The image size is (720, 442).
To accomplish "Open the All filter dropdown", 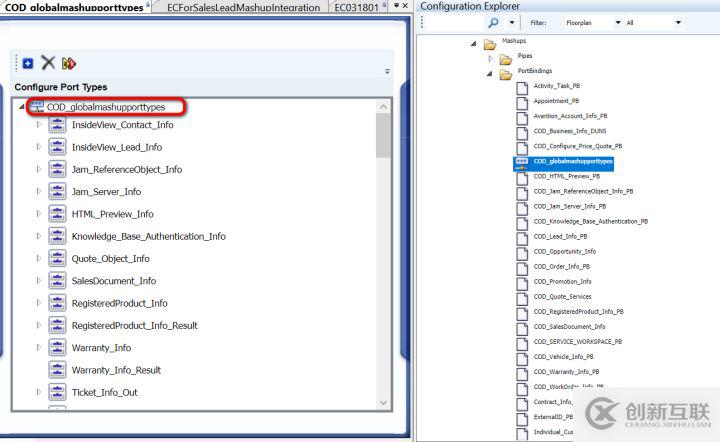I will pos(678,22).
